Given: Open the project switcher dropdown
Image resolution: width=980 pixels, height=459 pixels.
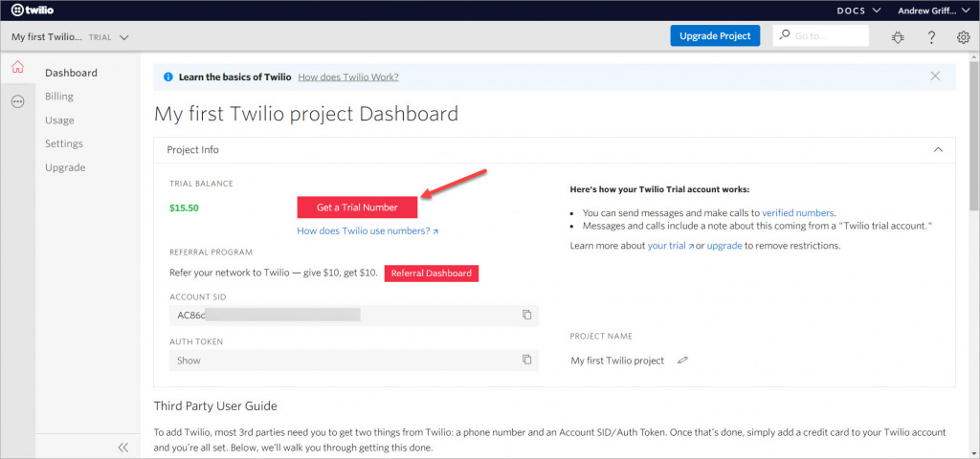Looking at the screenshot, I should click(x=70, y=37).
